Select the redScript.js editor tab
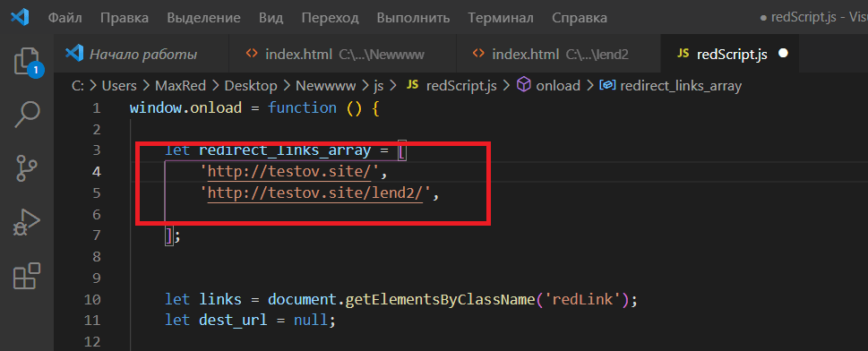The image size is (868, 351). point(730,54)
